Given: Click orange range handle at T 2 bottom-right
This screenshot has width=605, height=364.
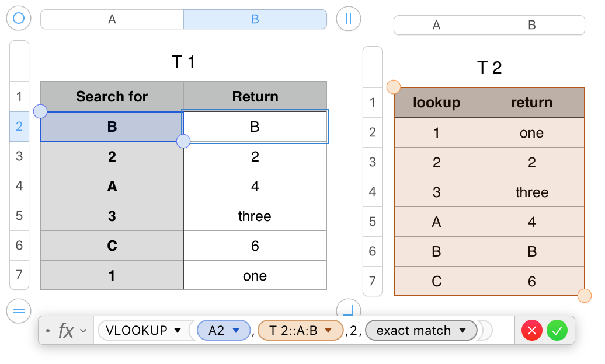Looking at the screenshot, I should [x=585, y=296].
